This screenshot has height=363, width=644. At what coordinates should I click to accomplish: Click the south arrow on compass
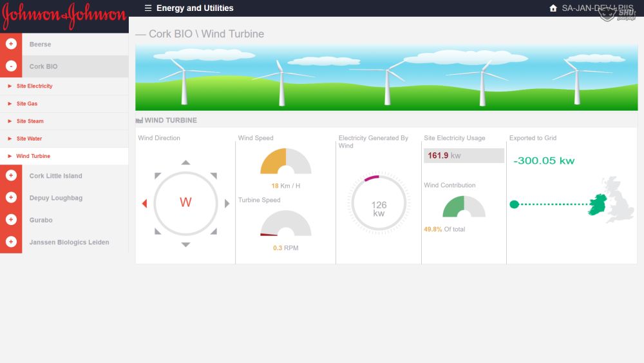tap(185, 244)
